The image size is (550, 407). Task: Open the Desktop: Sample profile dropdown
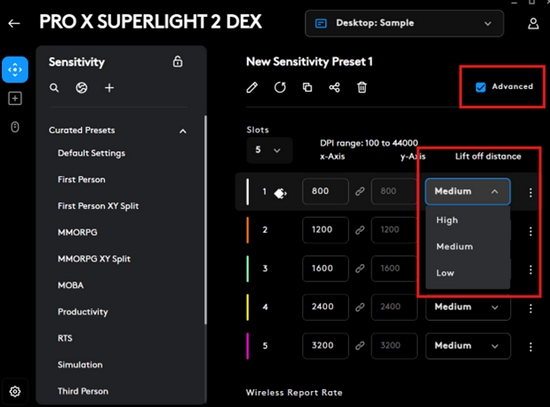pyautogui.click(x=404, y=24)
